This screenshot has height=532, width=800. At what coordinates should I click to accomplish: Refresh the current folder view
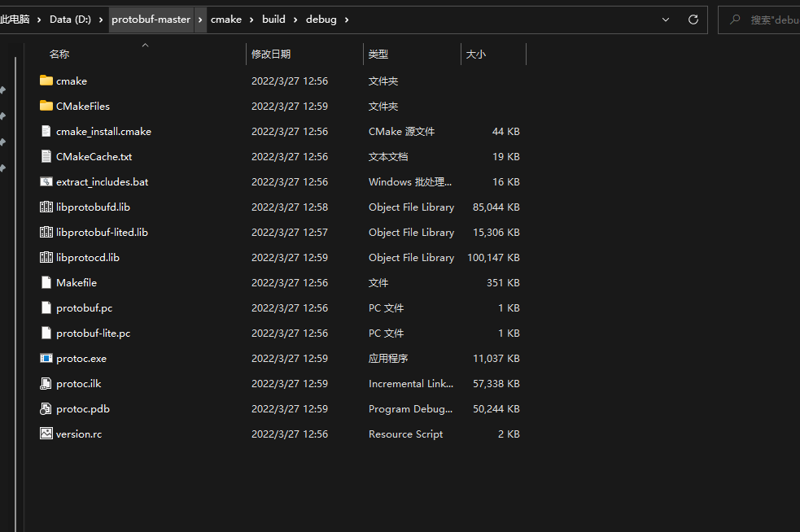[x=693, y=20]
